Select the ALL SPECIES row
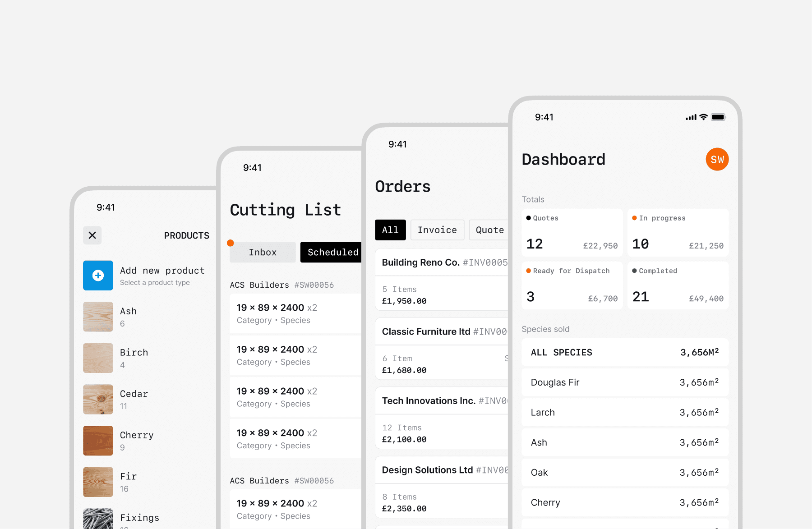This screenshot has width=812, height=529. pos(625,352)
